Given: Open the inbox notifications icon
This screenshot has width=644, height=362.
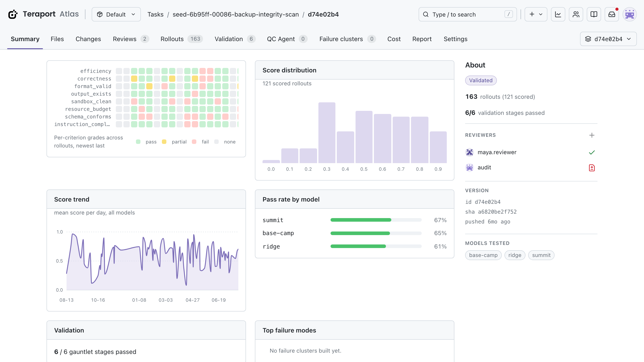Looking at the screenshot, I should [612, 14].
